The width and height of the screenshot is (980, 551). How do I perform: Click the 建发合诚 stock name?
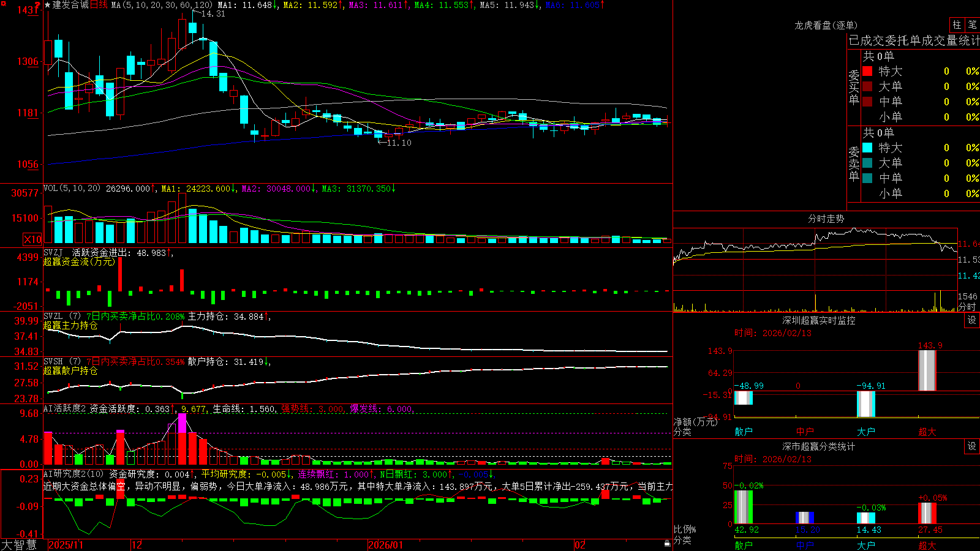click(70, 5)
